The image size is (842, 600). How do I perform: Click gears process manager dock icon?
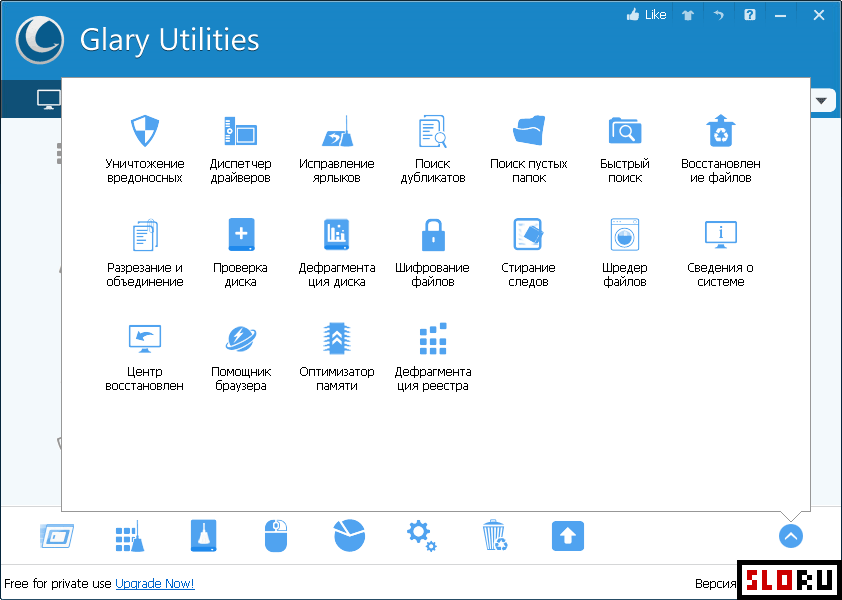coord(422,536)
